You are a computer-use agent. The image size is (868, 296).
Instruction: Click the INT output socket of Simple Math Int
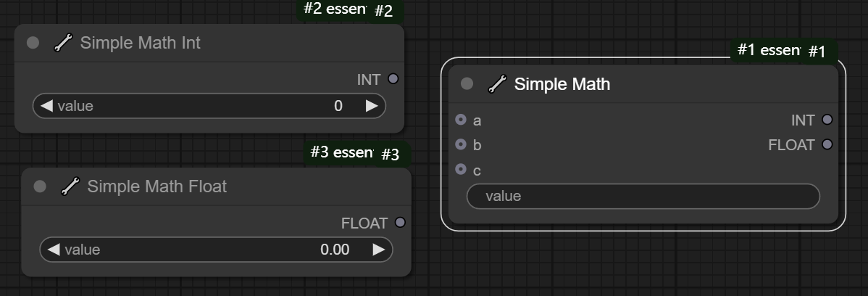[x=393, y=79]
